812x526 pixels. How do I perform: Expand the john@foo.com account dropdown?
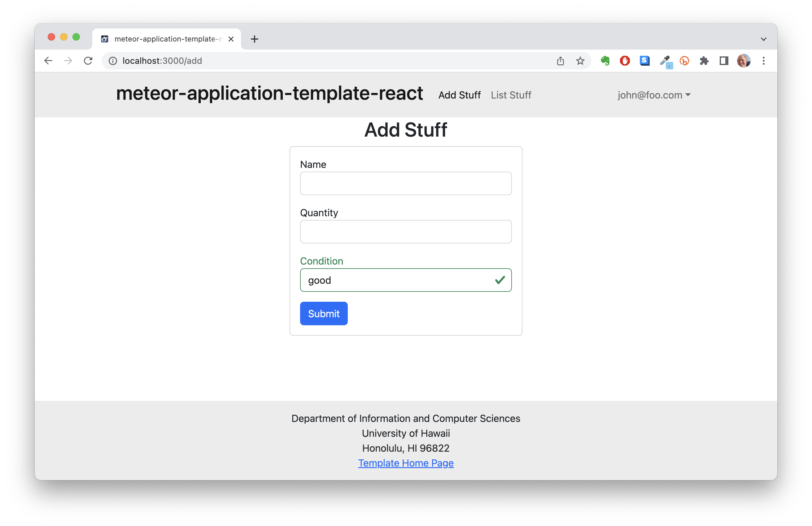pyautogui.click(x=650, y=95)
